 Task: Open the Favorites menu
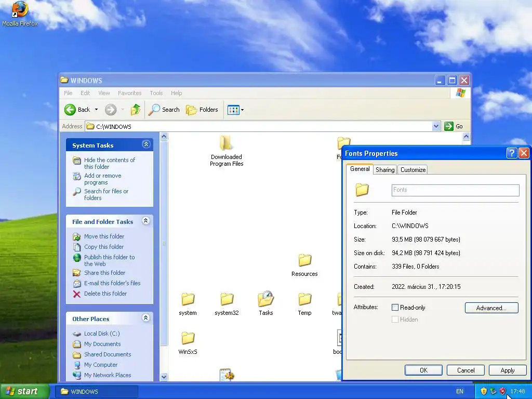coord(129,93)
